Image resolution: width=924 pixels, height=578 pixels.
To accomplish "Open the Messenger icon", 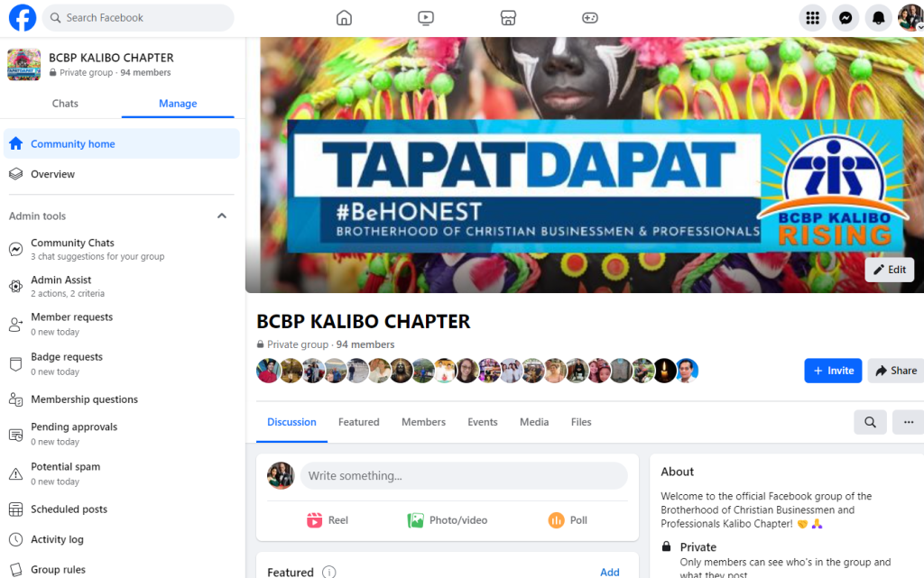I will [845, 18].
